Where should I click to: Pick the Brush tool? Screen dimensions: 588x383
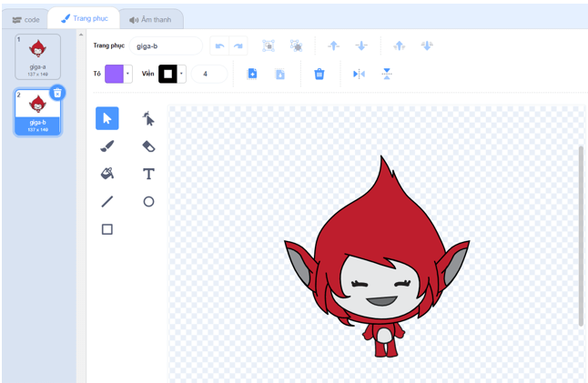tap(106, 146)
